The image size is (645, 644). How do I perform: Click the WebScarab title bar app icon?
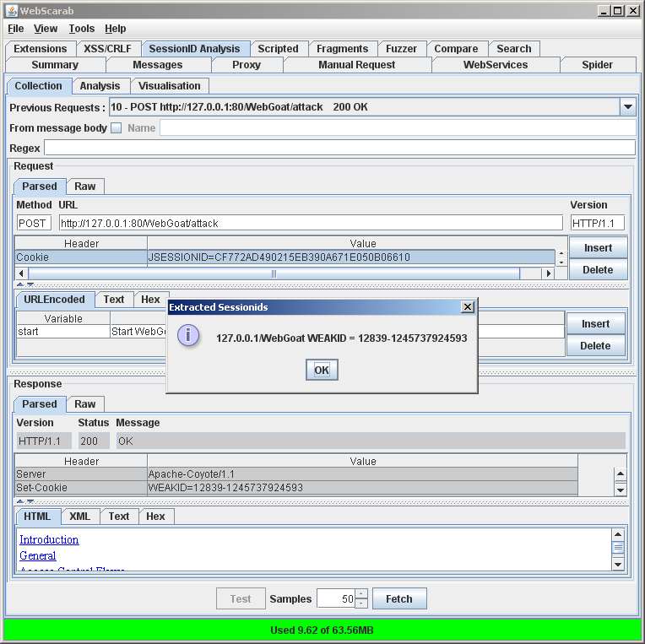(10, 10)
